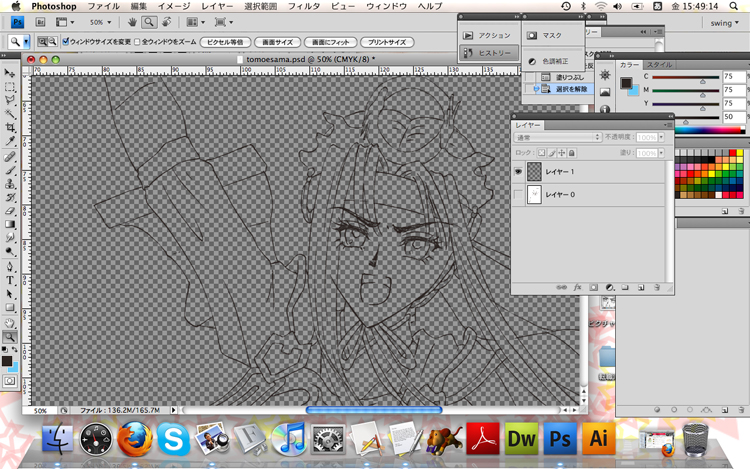Select the Healing Brush tool
750x469 pixels.
(x=10, y=157)
